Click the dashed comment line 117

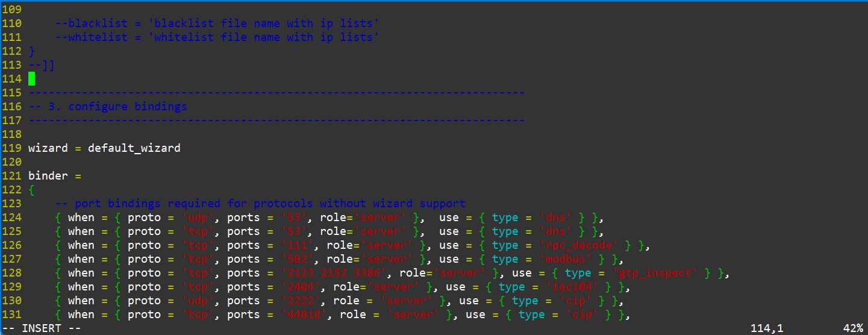(277, 121)
